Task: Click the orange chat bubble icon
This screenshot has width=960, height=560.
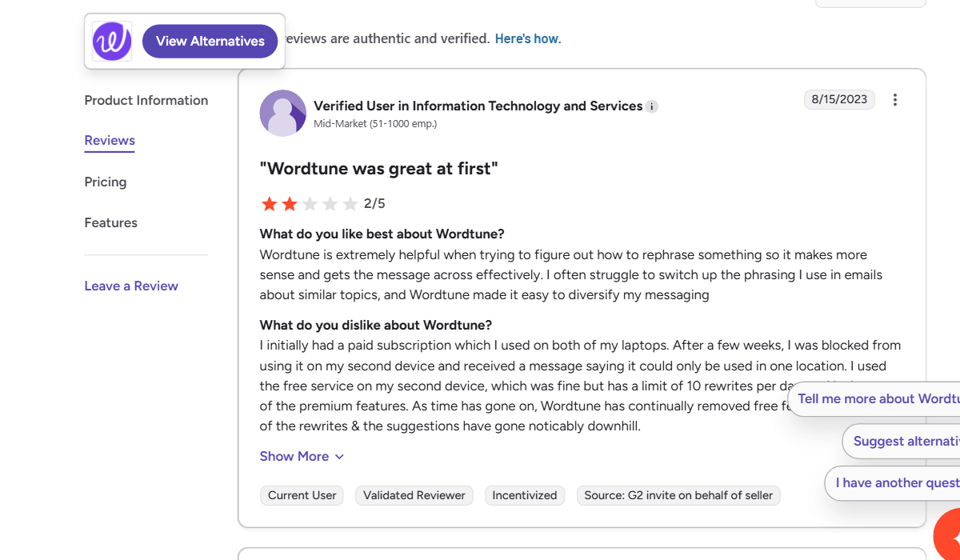Action: click(949, 536)
